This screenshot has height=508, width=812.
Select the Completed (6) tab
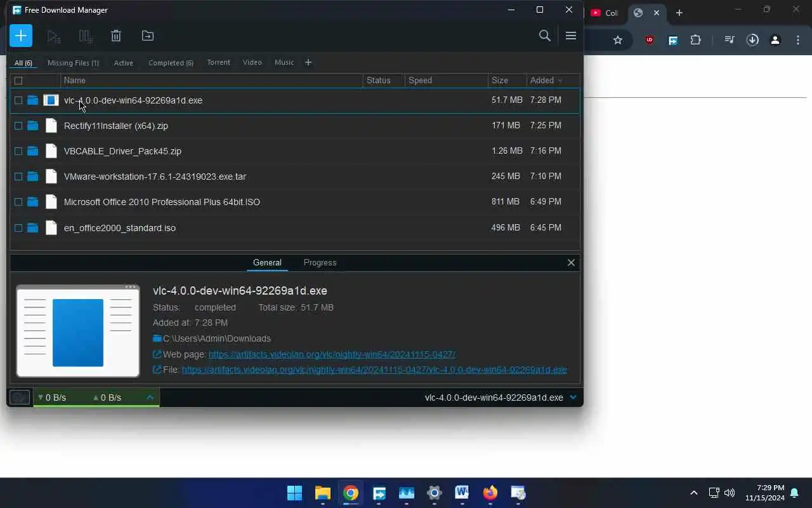point(171,63)
